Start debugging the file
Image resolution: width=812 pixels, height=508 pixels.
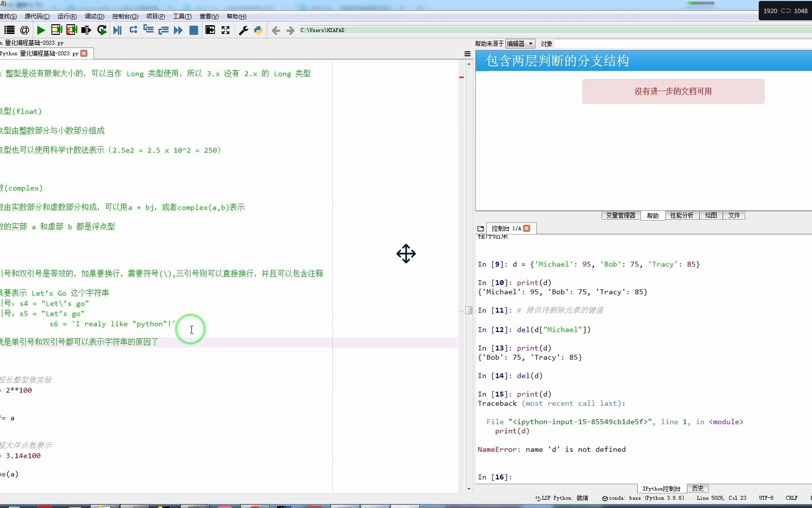coord(117,30)
